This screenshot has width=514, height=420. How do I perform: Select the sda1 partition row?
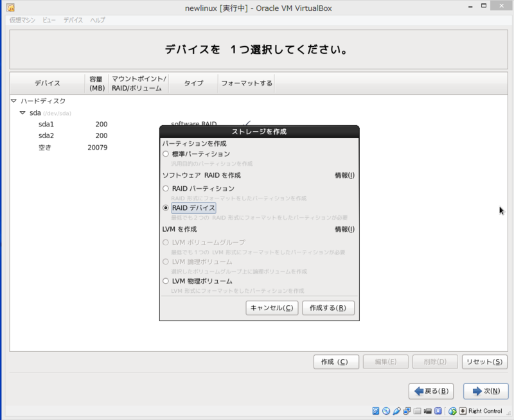pos(46,124)
